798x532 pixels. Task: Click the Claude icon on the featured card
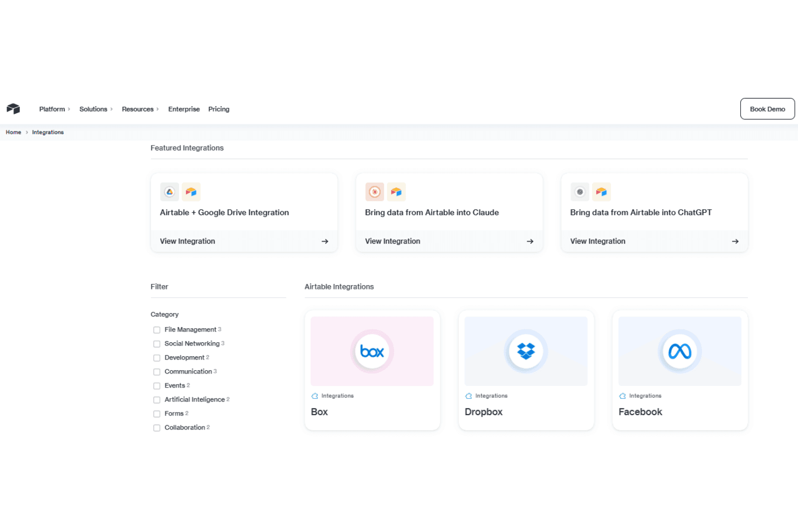(375, 192)
